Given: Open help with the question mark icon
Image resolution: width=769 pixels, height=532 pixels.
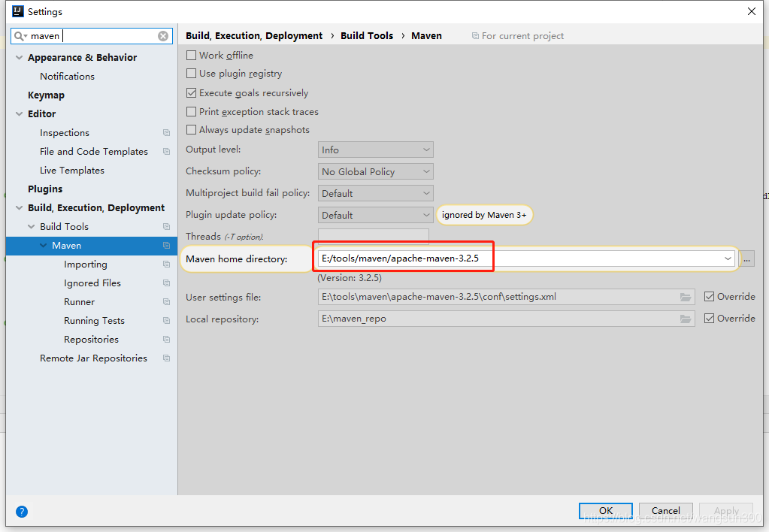Looking at the screenshot, I should pos(22,512).
